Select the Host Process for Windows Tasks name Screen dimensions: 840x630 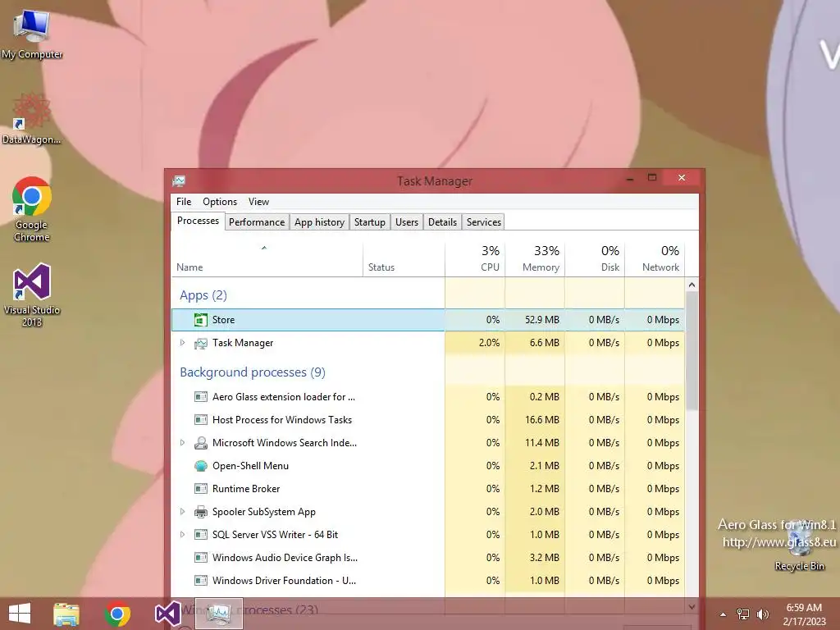[282, 420]
